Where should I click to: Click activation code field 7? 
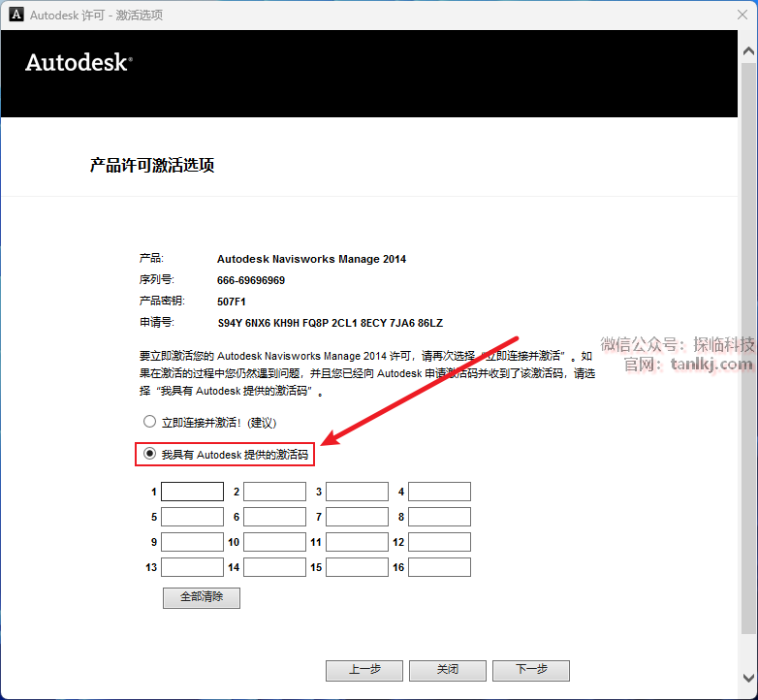click(358, 517)
